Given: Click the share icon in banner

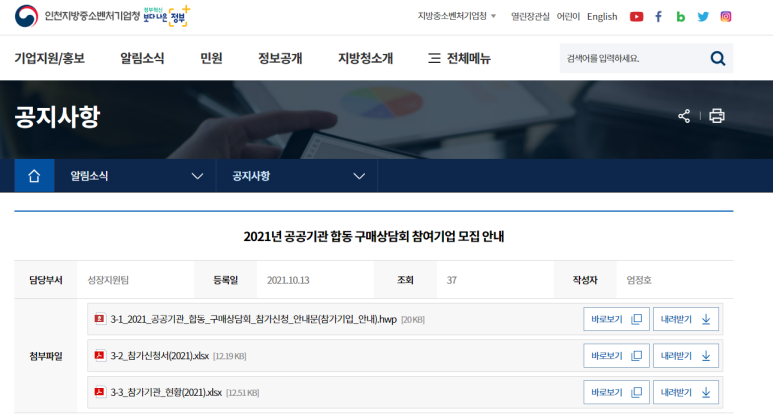Looking at the screenshot, I should [684, 116].
